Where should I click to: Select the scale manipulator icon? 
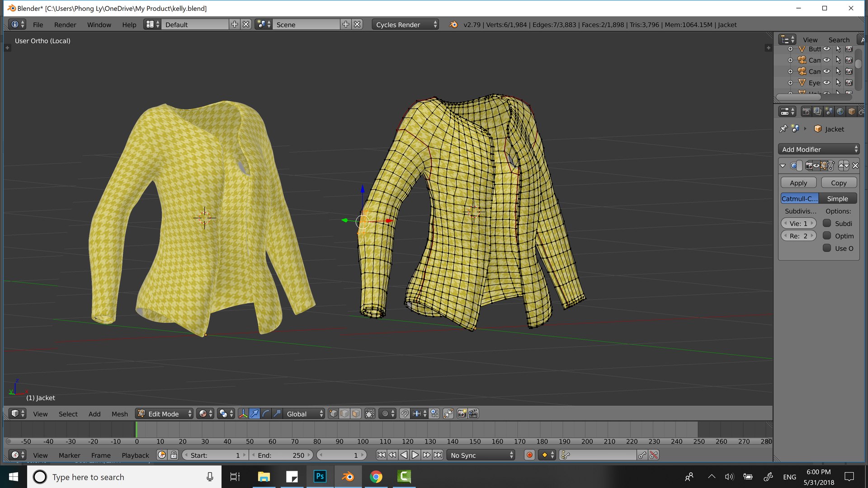277,414
